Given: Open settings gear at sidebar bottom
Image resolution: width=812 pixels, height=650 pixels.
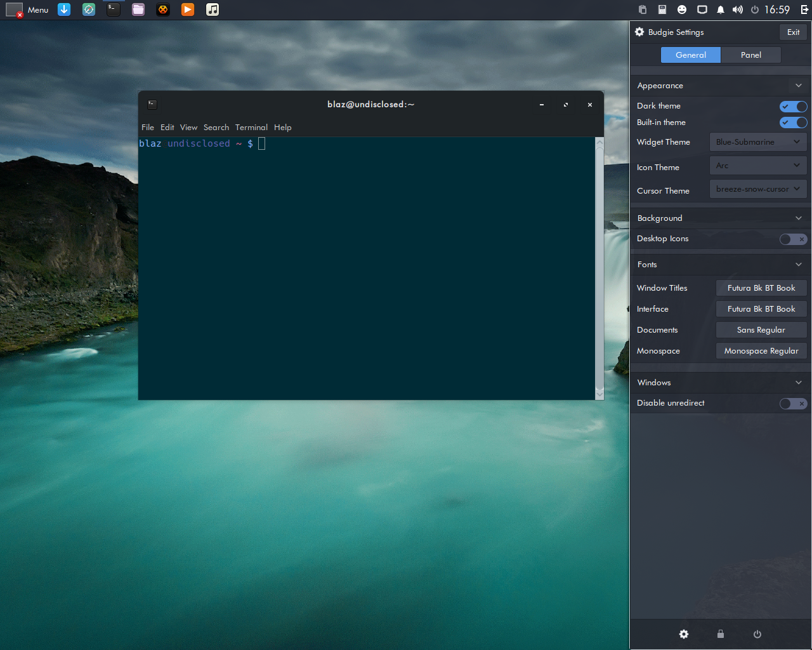Looking at the screenshot, I should 684,634.
